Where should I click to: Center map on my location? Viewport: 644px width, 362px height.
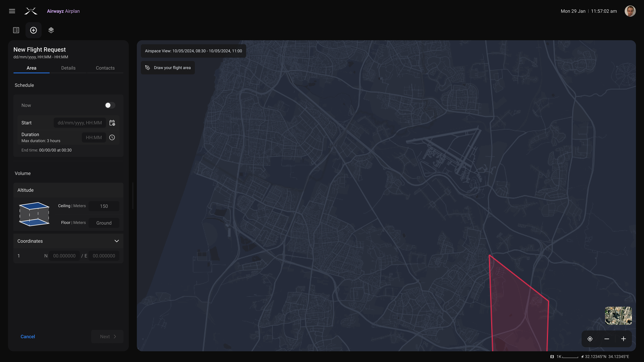point(590,339)
